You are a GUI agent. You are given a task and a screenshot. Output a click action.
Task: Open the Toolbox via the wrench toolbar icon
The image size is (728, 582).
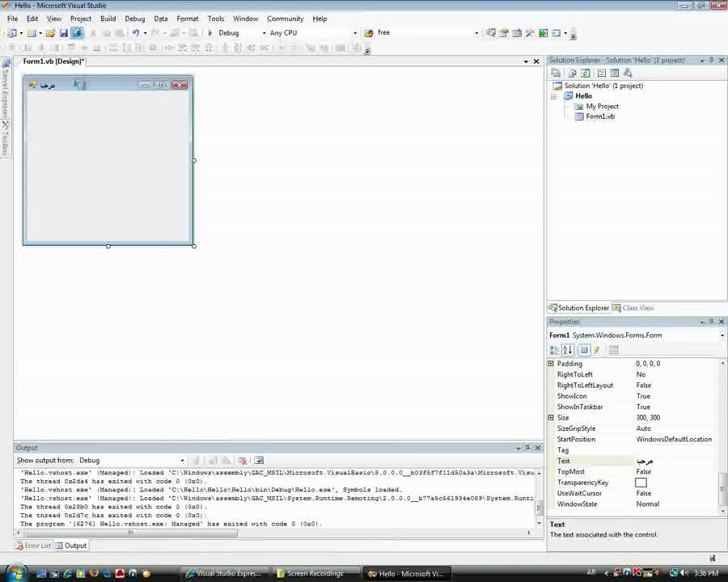530,33
